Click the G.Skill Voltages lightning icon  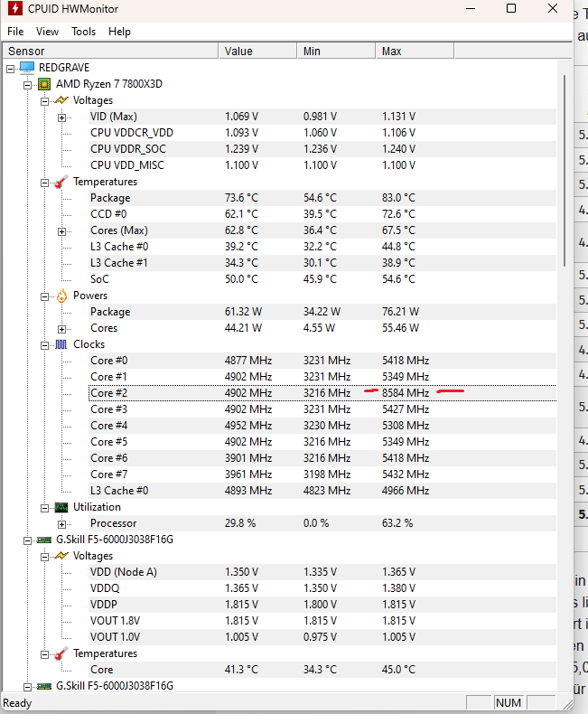point(61,556)
